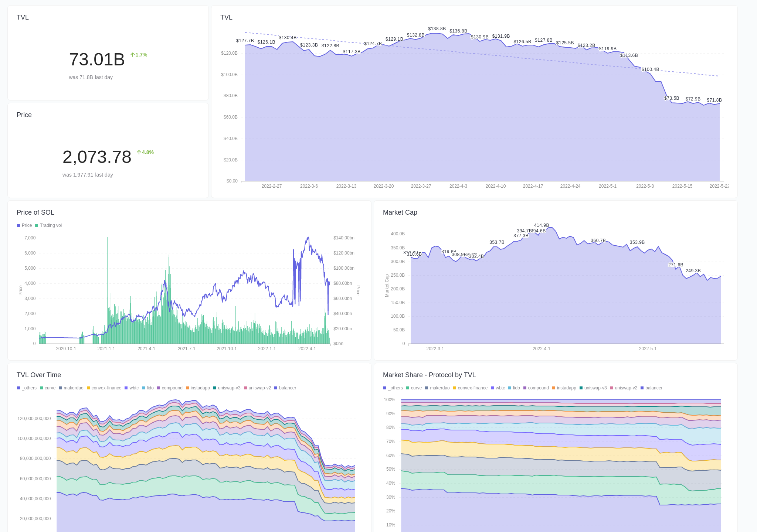The image size is (757, 532).
Task: Click the $100.4B data label on TVL chart
Action: click(650, 69)
